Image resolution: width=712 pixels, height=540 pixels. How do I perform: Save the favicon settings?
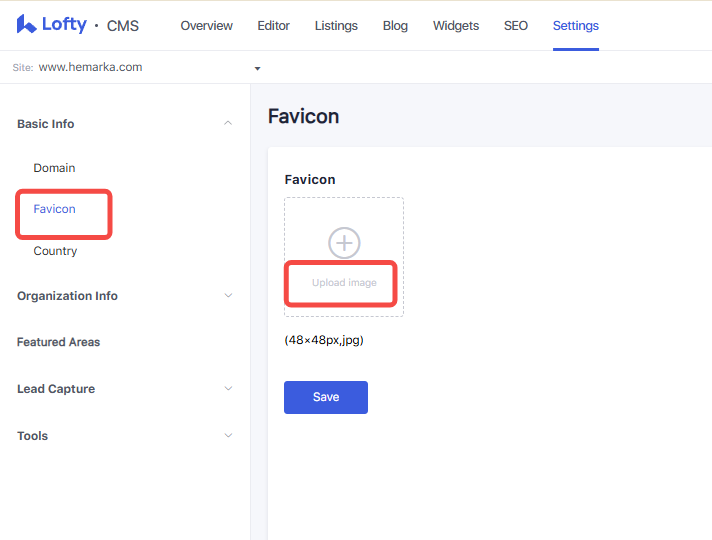[326, 397]
